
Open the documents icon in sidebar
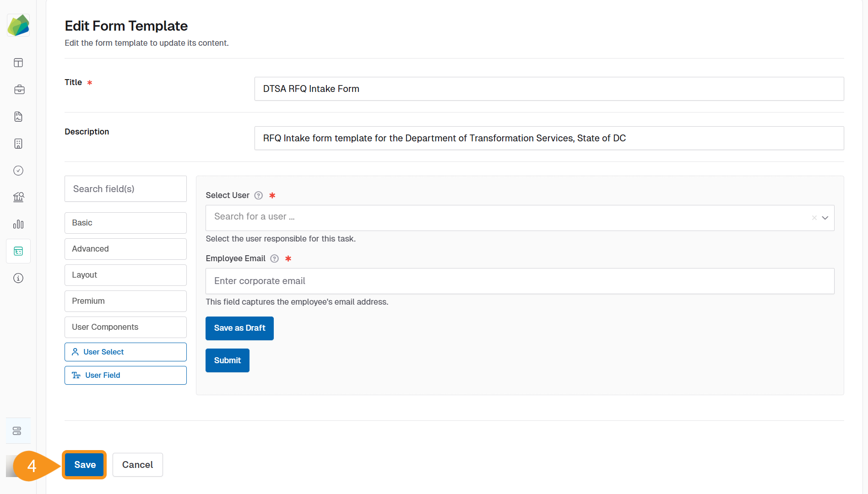[18, 117]
